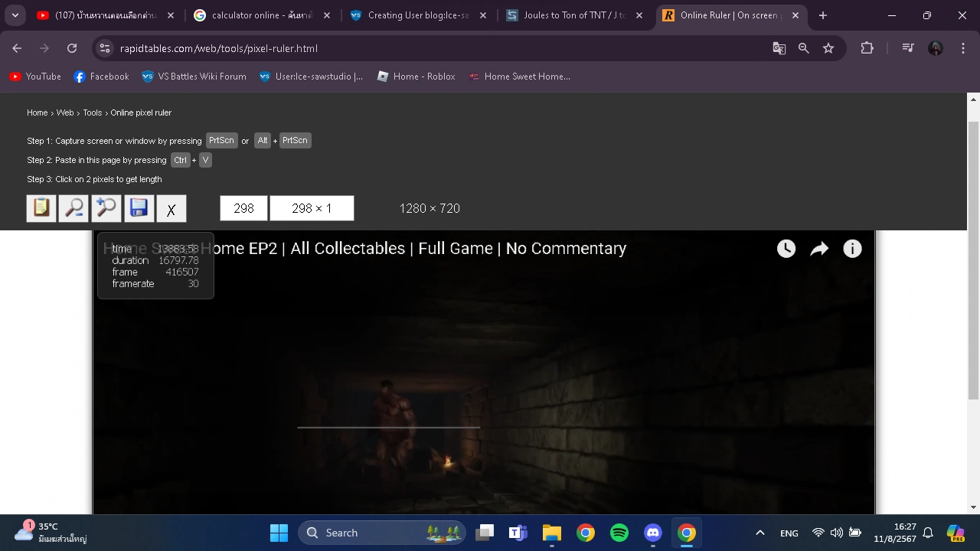Click the paste-from-clipboard tool icon
Image resolution: width=980 pixels, height=551 pixels.
(41, 208)
